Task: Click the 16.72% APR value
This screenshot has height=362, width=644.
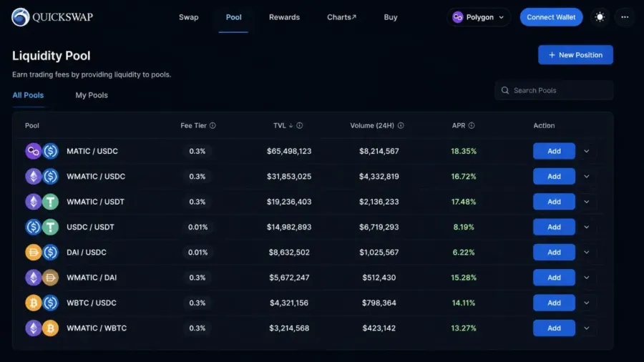Action: (464, 177)
